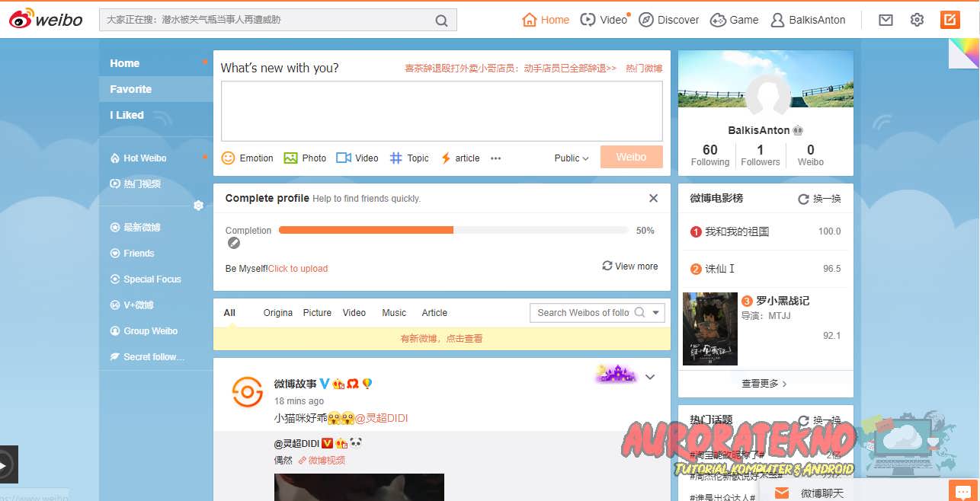
Task: Switch to the Video feed tab
Action: [354, 313]
